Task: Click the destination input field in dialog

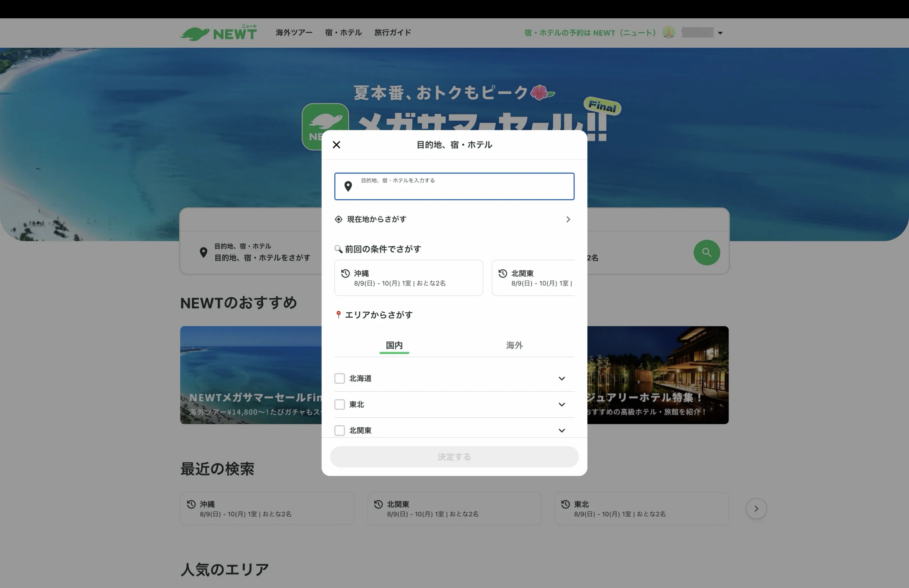Action: coord(454,186)
